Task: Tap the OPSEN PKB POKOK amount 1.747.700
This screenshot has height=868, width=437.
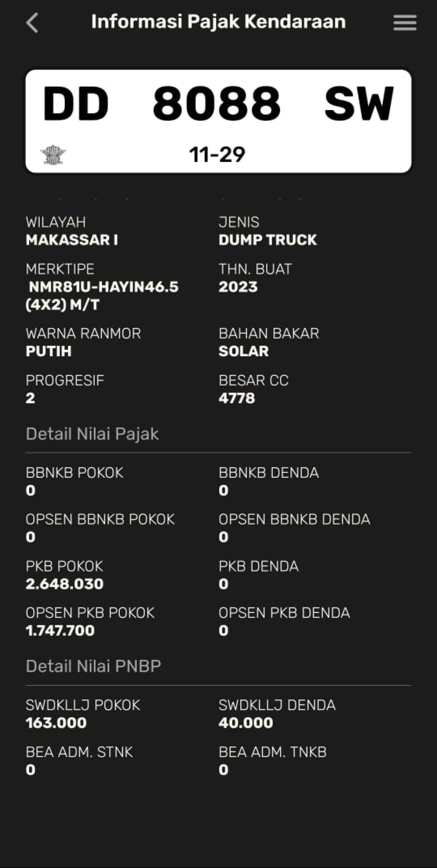Action: (x=60, y=630)
